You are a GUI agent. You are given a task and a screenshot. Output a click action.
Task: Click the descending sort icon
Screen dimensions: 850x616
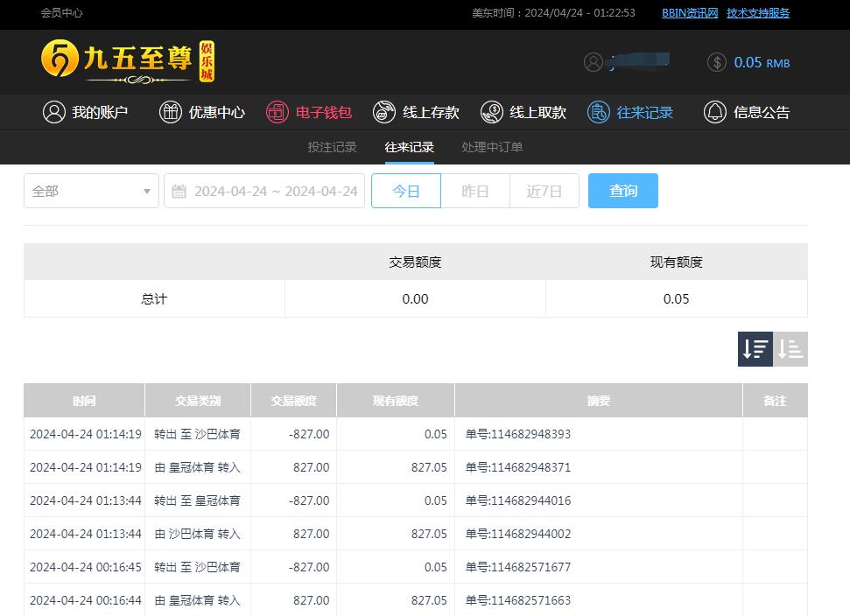(x=755, y=349)
